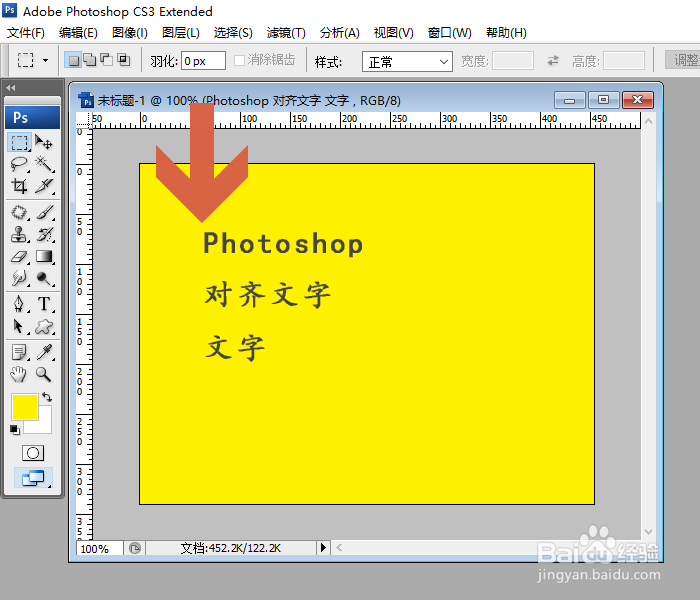This screenshot has width=700, height=600.
Task: Choose New Selection mode in options bar
Action: click(x=73, y=60)
